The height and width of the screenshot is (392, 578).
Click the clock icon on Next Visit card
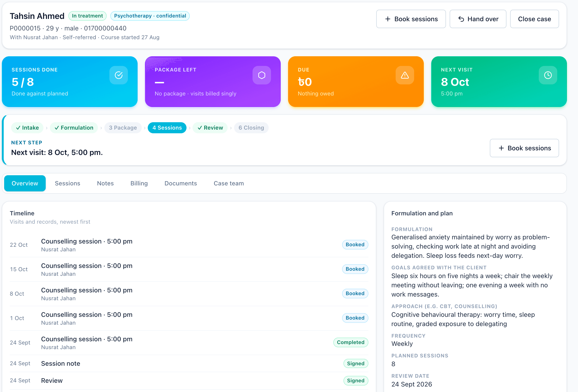tap(548, 75)
